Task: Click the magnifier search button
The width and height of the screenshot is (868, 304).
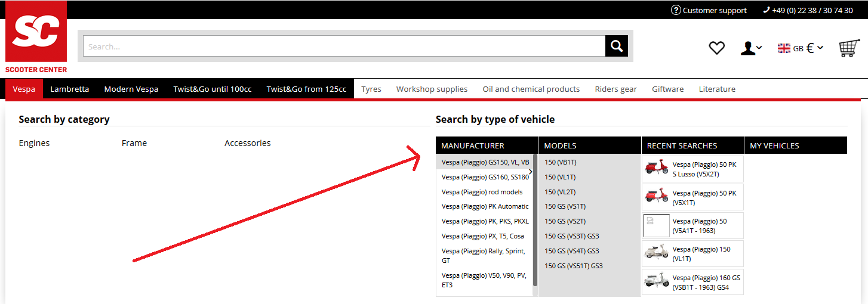Action: (617, 46)
